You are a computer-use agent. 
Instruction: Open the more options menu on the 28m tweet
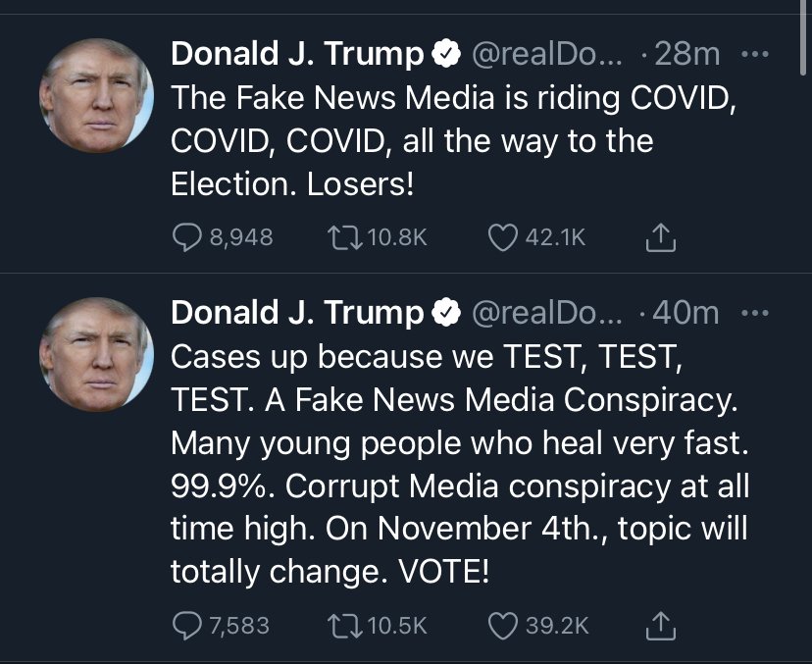click(x=753, y=55)
